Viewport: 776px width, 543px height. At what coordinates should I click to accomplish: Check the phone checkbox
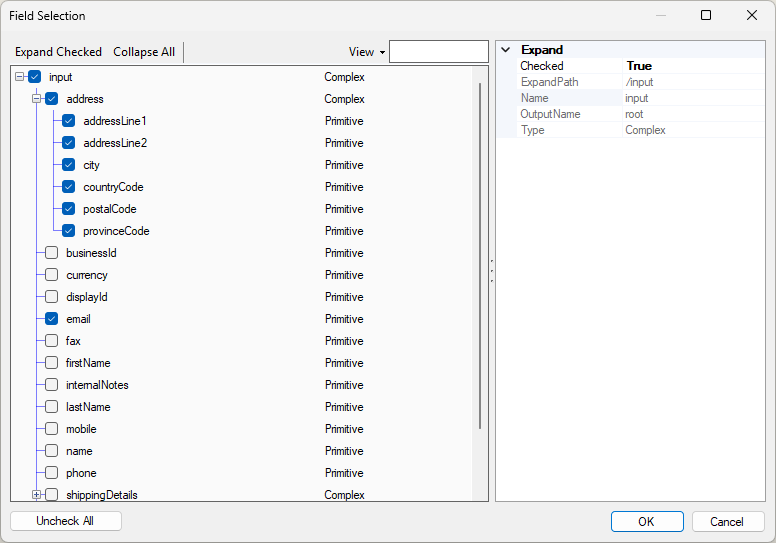(x=51, y=473)
